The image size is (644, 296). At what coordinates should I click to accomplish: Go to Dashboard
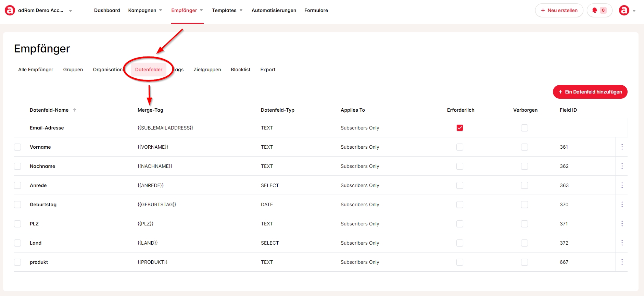click(x=107, y=10)
